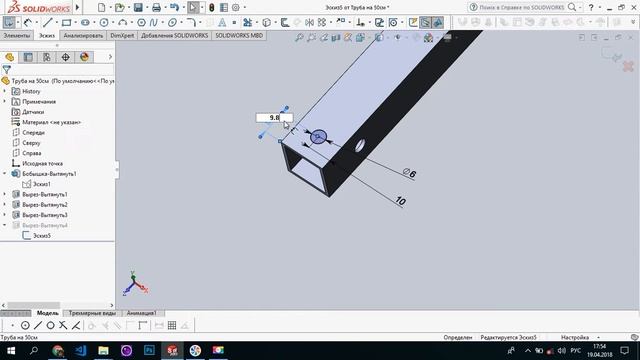Select the Convert Entities tool
The image size is (640, 360).
(266, 22)
